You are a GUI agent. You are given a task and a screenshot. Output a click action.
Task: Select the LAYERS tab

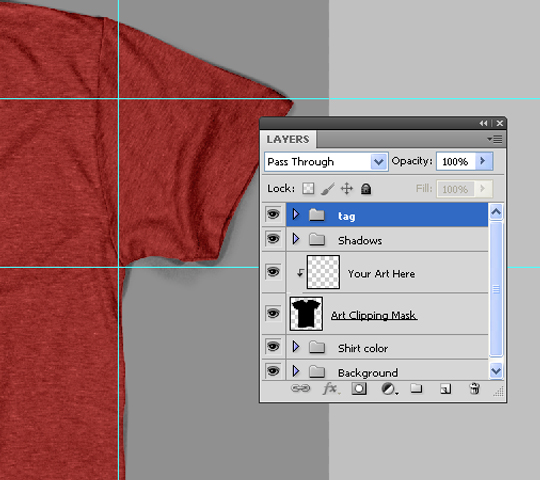click(x=288, y=139)
